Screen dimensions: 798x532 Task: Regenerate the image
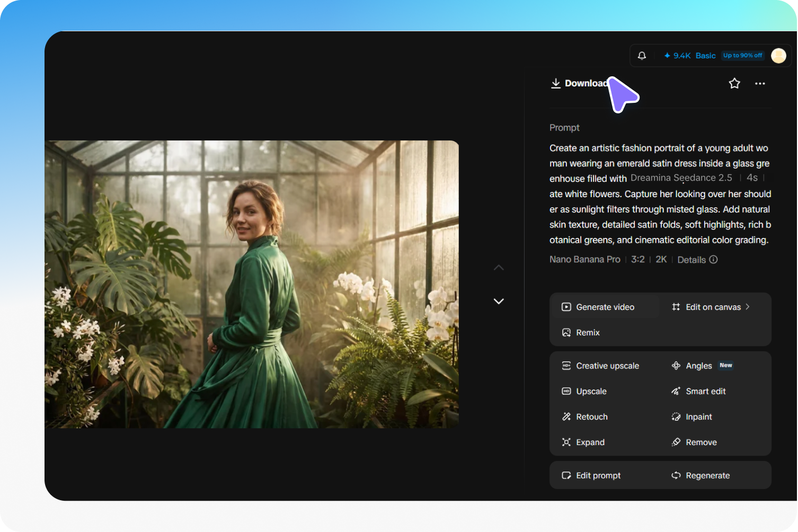pyautogui.click(x=701, y=475)
